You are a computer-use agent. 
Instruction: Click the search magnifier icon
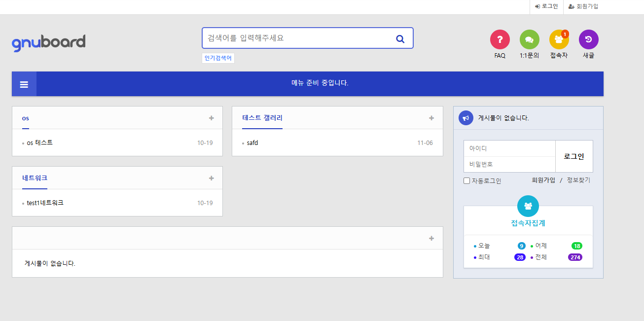(x=400, y=38)
